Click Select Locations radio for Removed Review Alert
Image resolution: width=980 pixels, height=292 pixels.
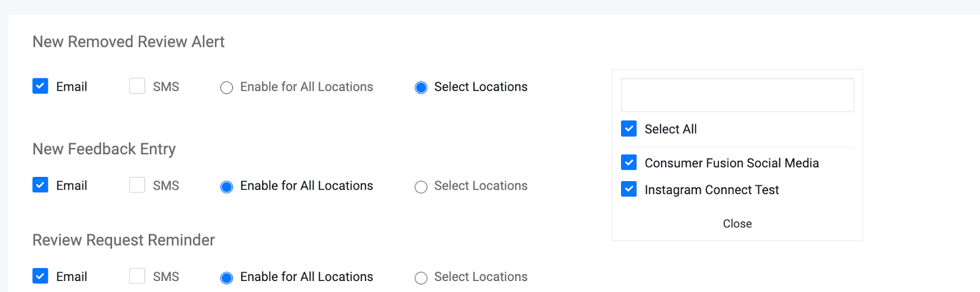click(421, 88)
